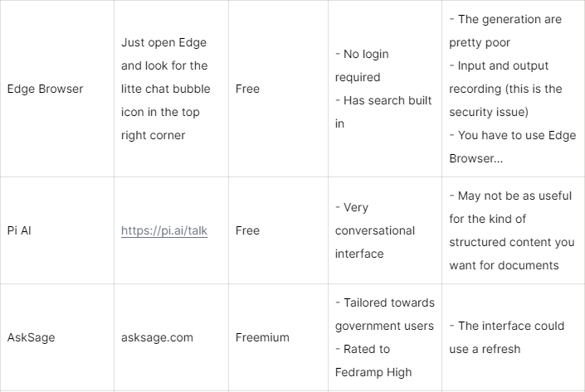Click the 'No login required' text

point(362,65)
